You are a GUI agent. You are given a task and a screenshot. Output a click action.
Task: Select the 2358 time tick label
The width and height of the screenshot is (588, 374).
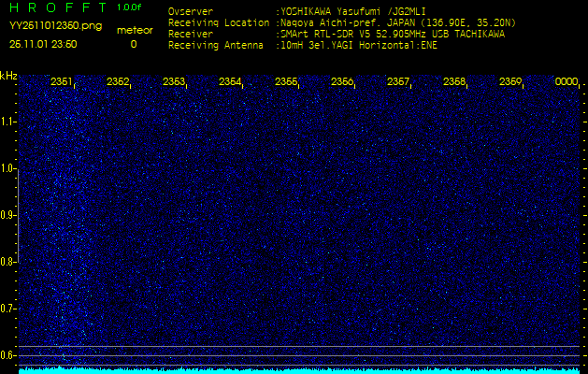click(x=454, y=82)
